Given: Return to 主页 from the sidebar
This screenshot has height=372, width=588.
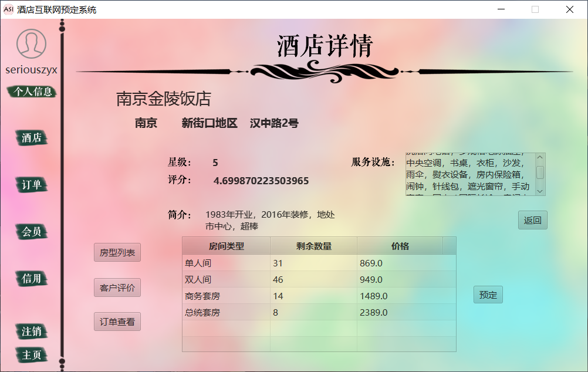Looking at the screenshot, I should coord(32,355).
